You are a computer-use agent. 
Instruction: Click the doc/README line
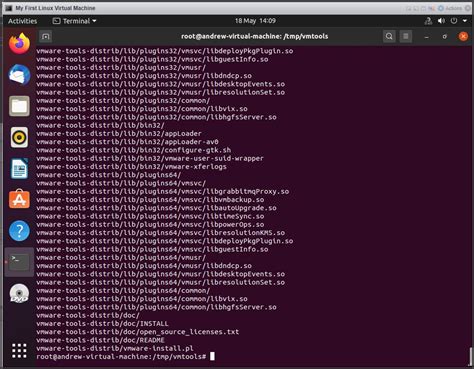[x=100, y=340]
